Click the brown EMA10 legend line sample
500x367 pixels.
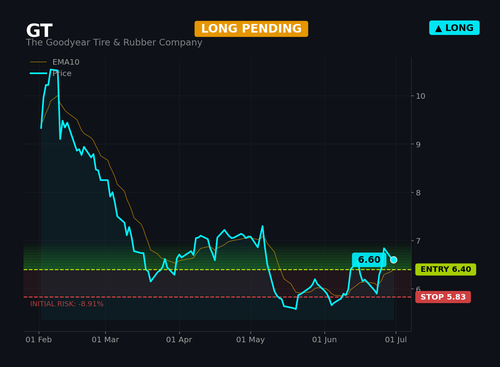point(38,62)
